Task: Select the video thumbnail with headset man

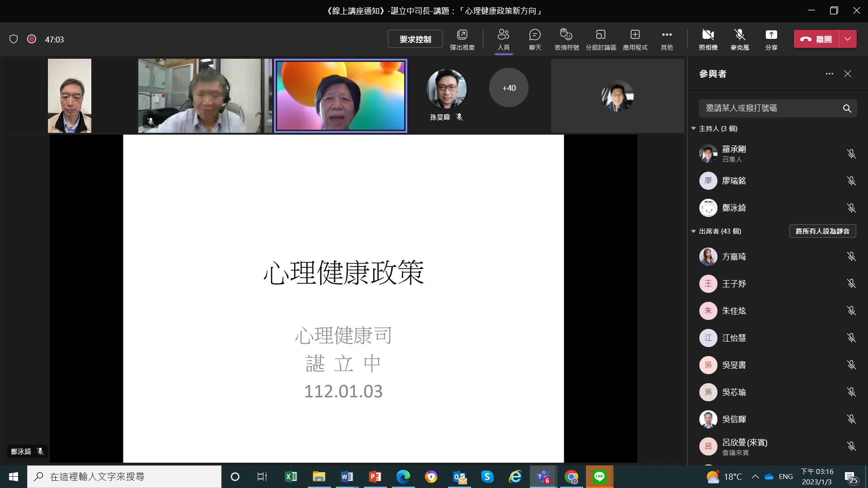Action: 205,96
